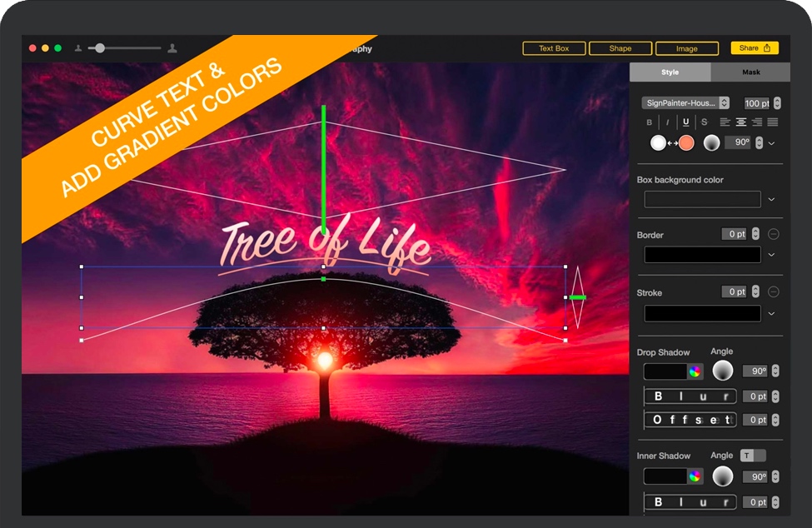Select the Italic formatting icon
This screenshot has height=528, width=812.
click(x=669, y=122)
